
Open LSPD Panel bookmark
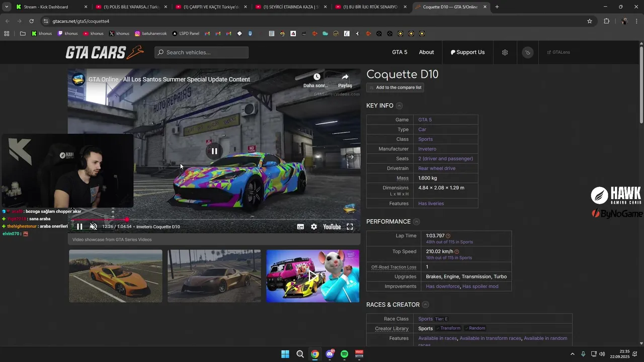186,34
